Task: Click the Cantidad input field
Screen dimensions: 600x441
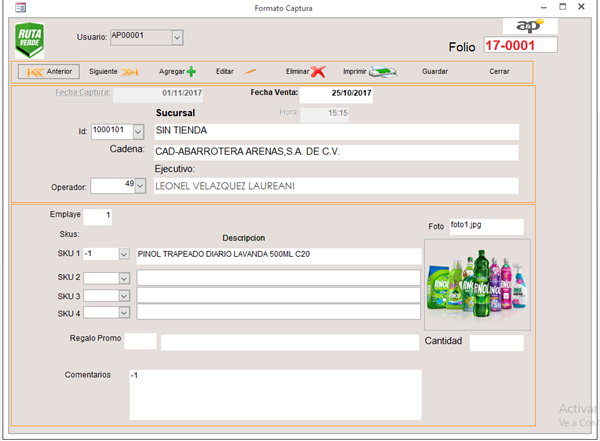Action: coord(496,343)
